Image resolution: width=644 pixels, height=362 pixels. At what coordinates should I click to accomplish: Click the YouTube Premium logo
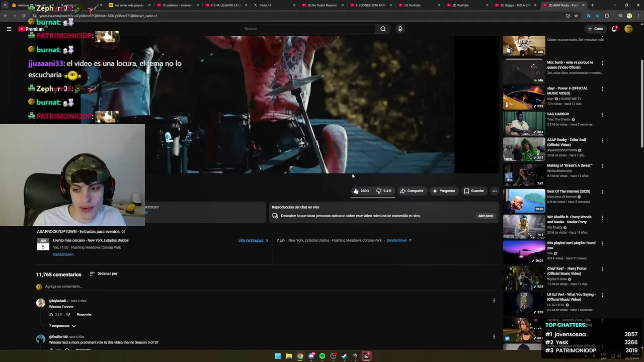click(x=31, y=29)
